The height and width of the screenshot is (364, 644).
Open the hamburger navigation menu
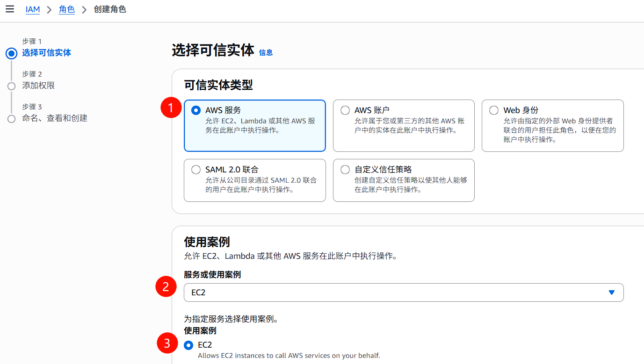(x=9, y=9)
